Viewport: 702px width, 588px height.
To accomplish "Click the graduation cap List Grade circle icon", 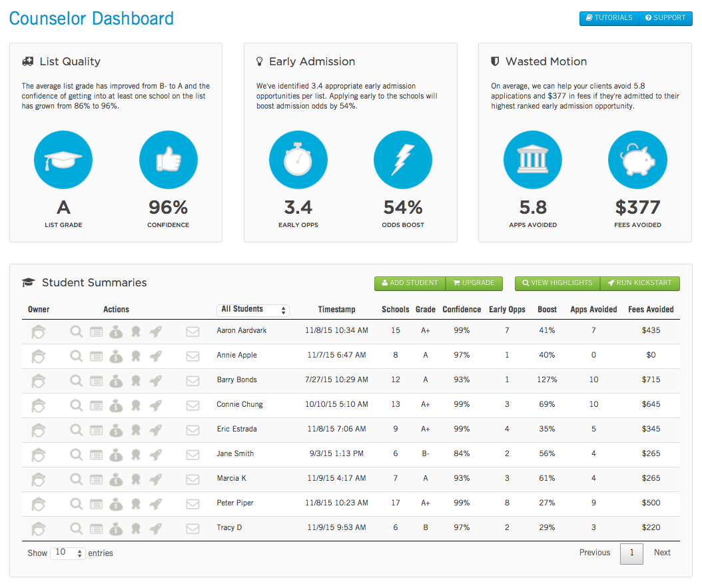I will click(x=63, y=160).
